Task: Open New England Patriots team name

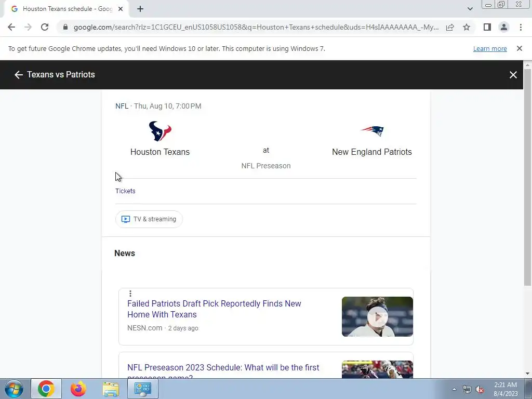Action: [x=372, y=152]
